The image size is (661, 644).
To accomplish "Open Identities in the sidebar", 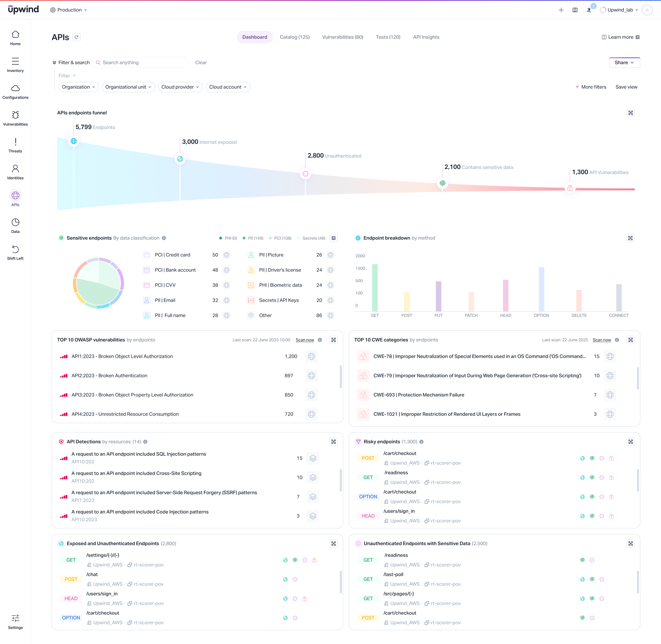I will tap(15, 172).
